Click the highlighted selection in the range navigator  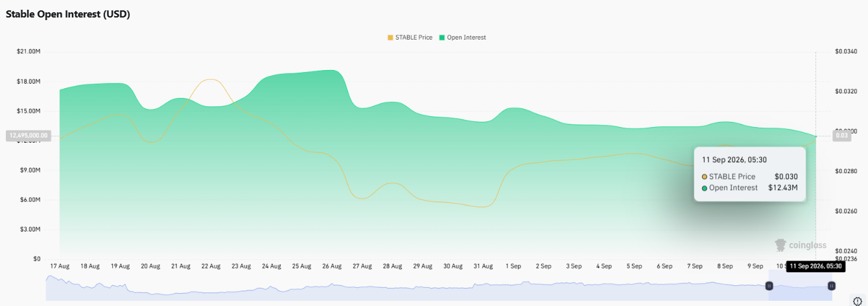801,287
